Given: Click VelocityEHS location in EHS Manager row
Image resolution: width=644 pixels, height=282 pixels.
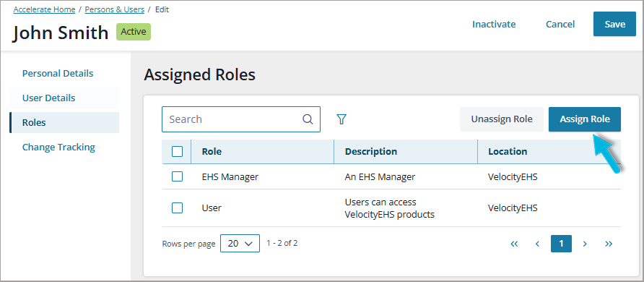Looking at the screenshot, I should coord(513,176).
